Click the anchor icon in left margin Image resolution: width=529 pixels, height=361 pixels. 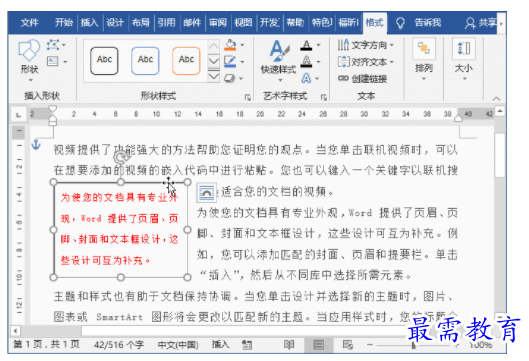36,144
